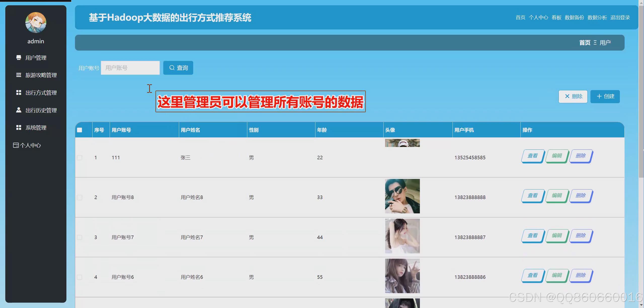Click the avatar thumbnail of user 张三
Viewport: 644px width, 308px height.
(403, 143)
